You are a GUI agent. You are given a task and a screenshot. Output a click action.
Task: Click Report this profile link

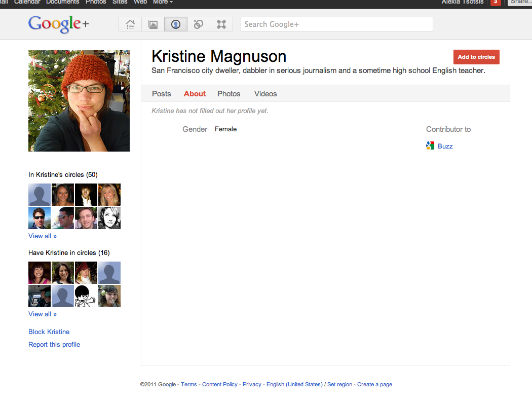click(54, 344)
